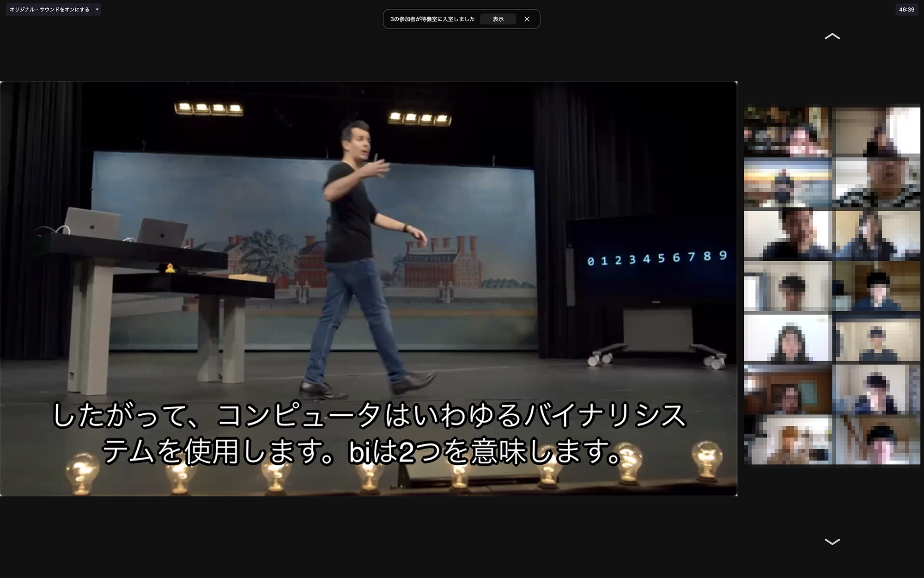The height and width of the screenshot is (578, 924).
Task: Select fifth-row left participant with long dark hair
Action: pyautogui.click(x=788, y=338)
